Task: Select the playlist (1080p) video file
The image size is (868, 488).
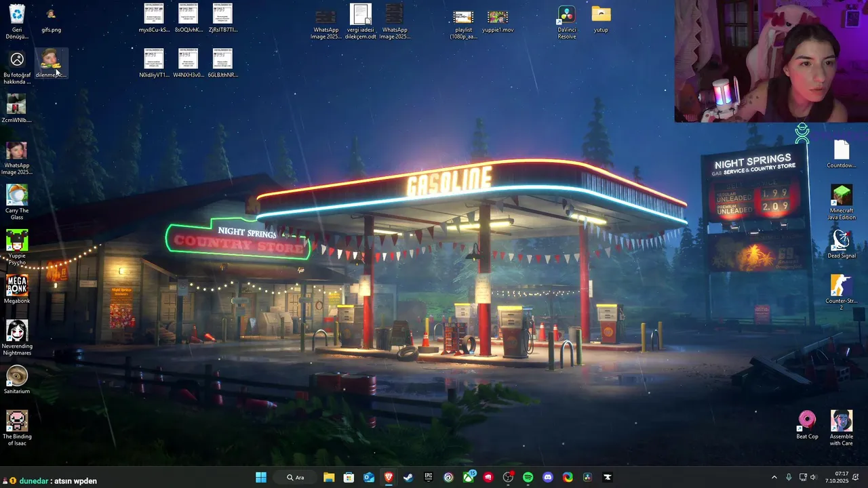Action: point(463,23)
